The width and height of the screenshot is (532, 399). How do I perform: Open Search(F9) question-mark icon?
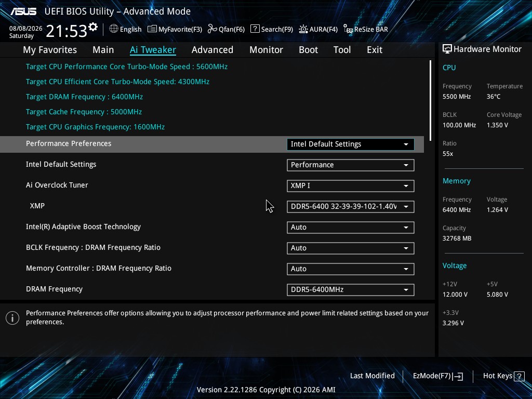(x=255, y=29)
